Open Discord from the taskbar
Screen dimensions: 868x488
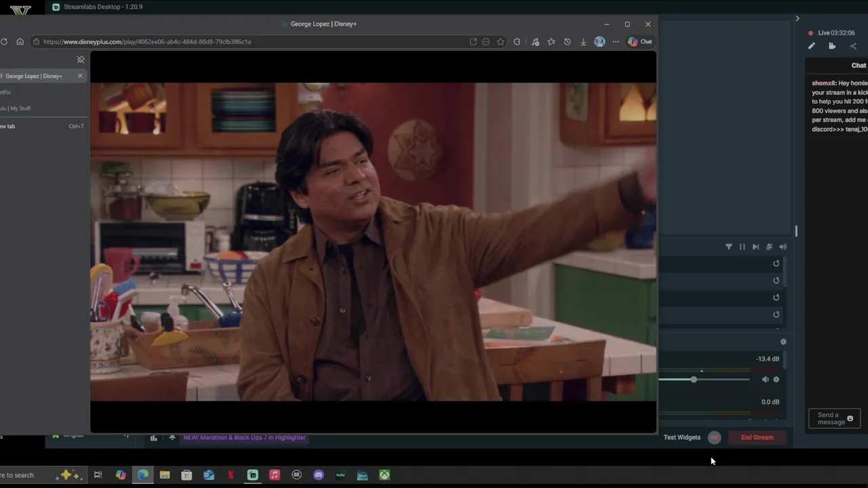[x=319, y=475]
